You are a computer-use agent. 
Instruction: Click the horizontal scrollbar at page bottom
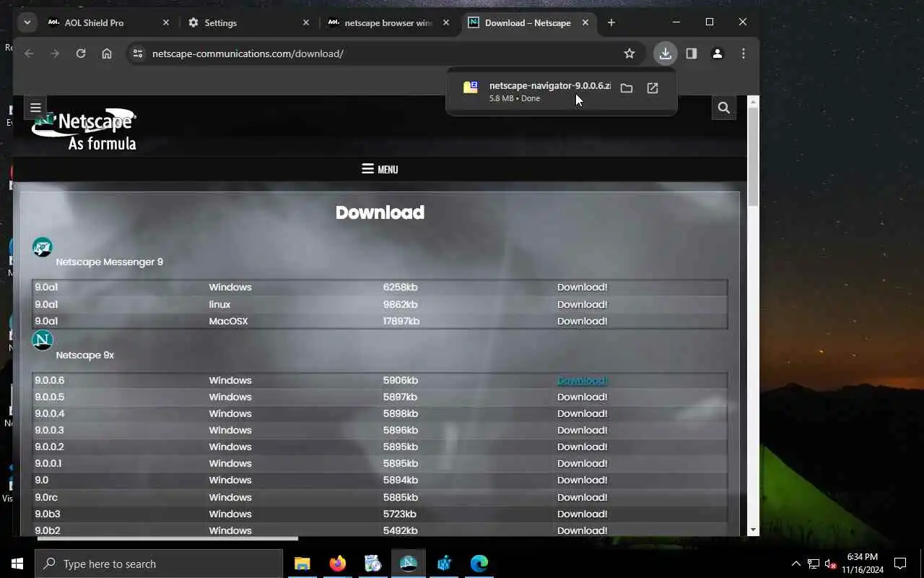click(x=167, y=538)
